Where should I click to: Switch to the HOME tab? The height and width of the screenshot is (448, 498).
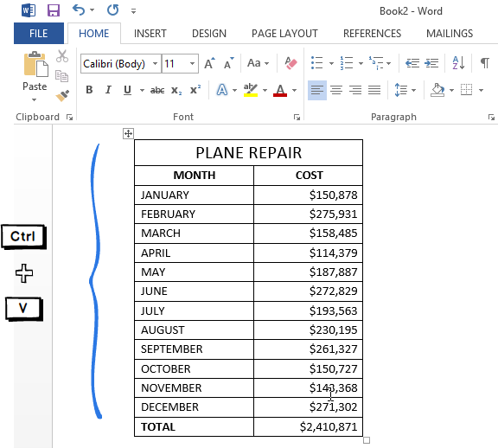click(x=93, y=34)
